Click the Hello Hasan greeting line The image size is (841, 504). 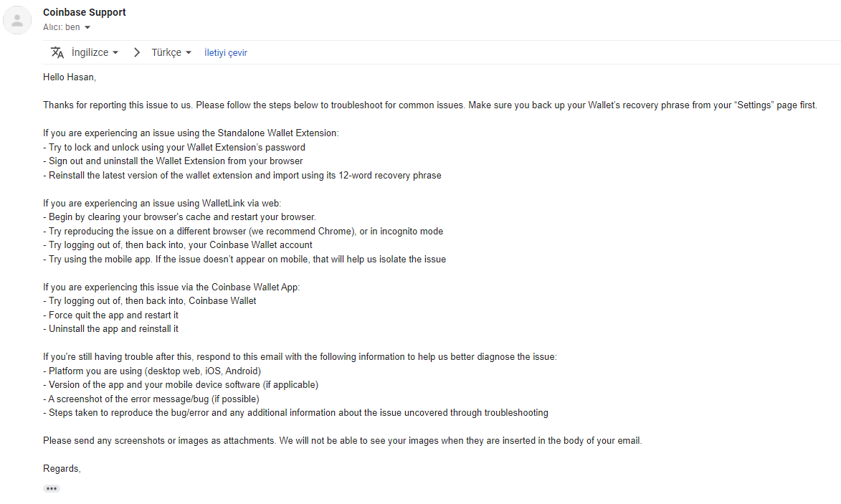[x=70, y=77]
